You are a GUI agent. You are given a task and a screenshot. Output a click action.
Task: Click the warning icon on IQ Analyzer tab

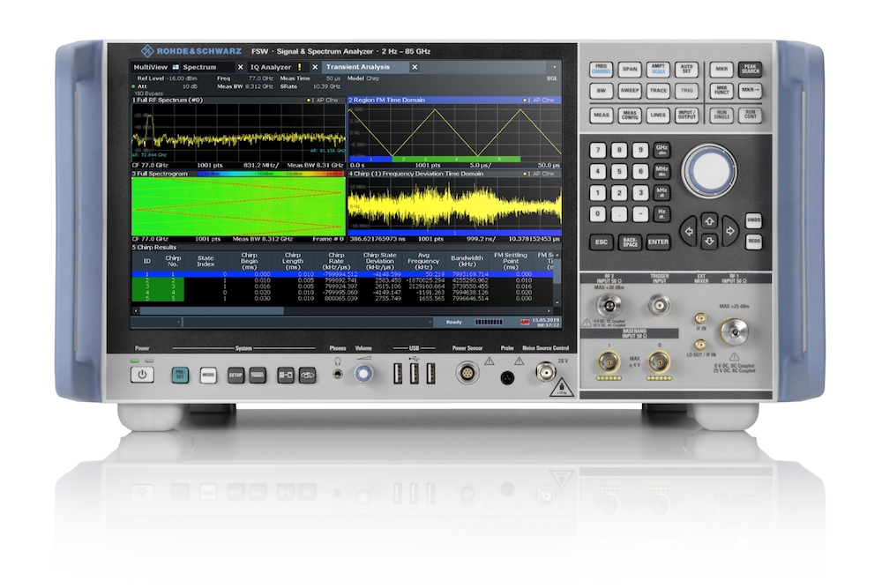(299, 66)
